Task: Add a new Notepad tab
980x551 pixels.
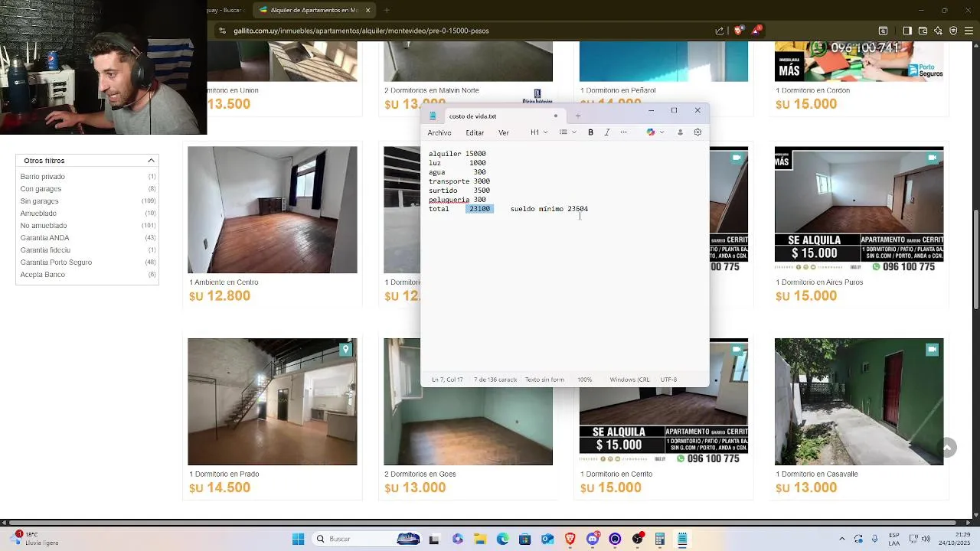Action: 578,116
